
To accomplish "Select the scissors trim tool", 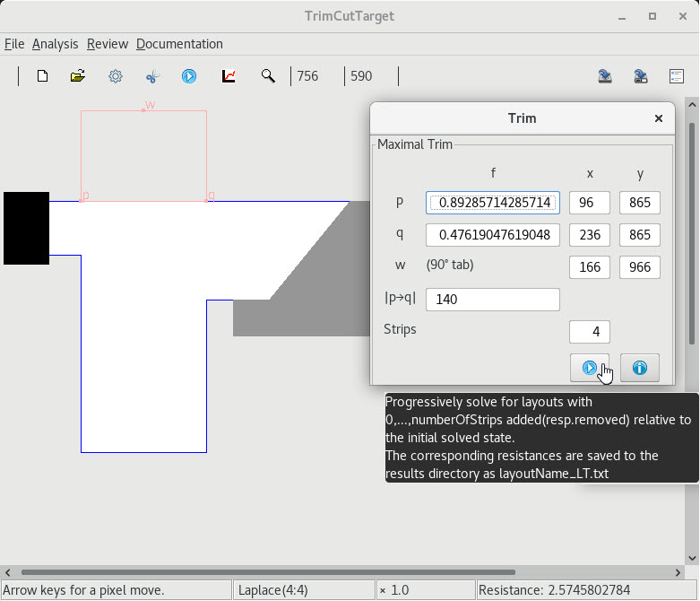I will pos(152,76).
